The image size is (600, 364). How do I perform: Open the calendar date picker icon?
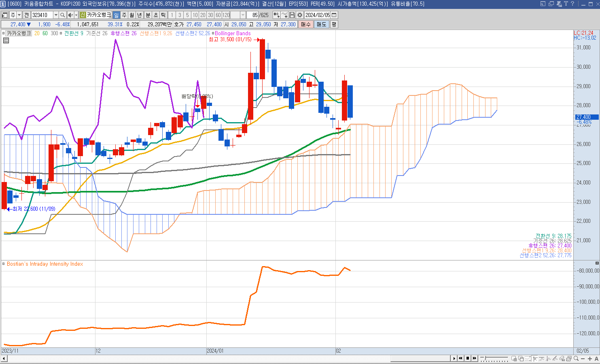pyautogui.click(x=334, y=15)
